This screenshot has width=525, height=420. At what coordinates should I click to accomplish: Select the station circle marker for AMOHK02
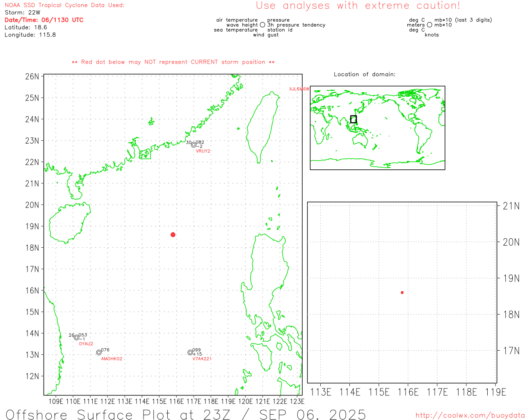click(x=99, y=353)
